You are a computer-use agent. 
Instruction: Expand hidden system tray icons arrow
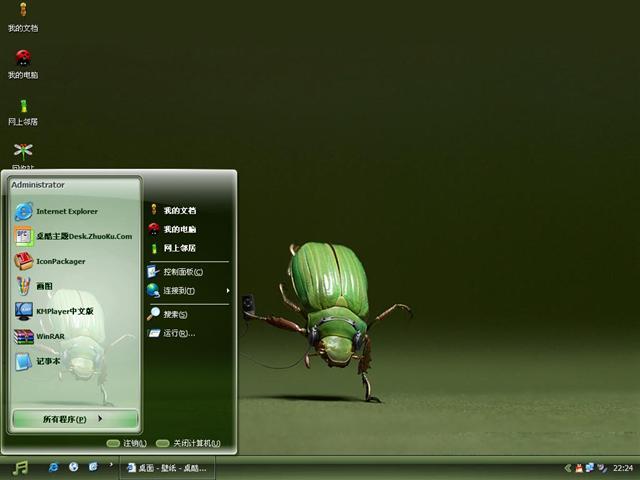568,467
